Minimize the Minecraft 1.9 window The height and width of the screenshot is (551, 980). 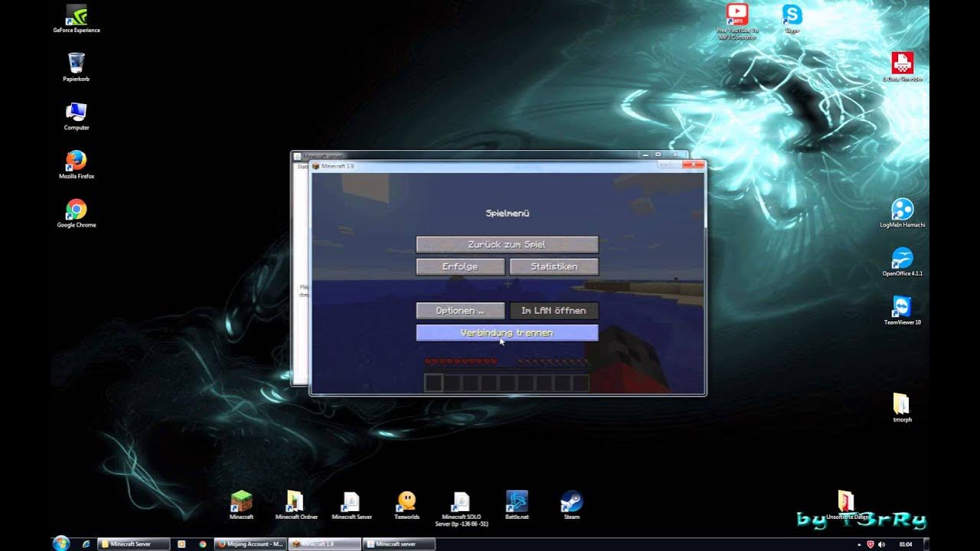665,165
